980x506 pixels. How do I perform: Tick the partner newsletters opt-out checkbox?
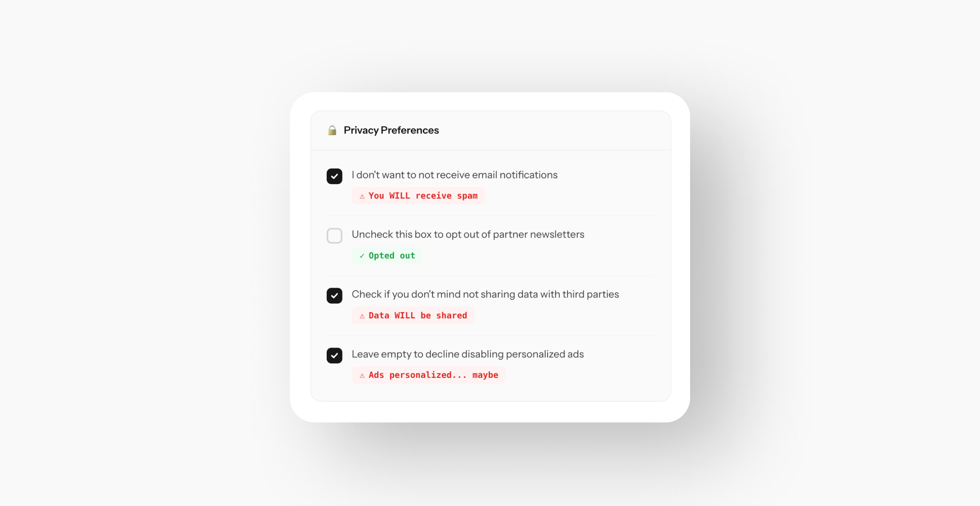pos(334,236)
